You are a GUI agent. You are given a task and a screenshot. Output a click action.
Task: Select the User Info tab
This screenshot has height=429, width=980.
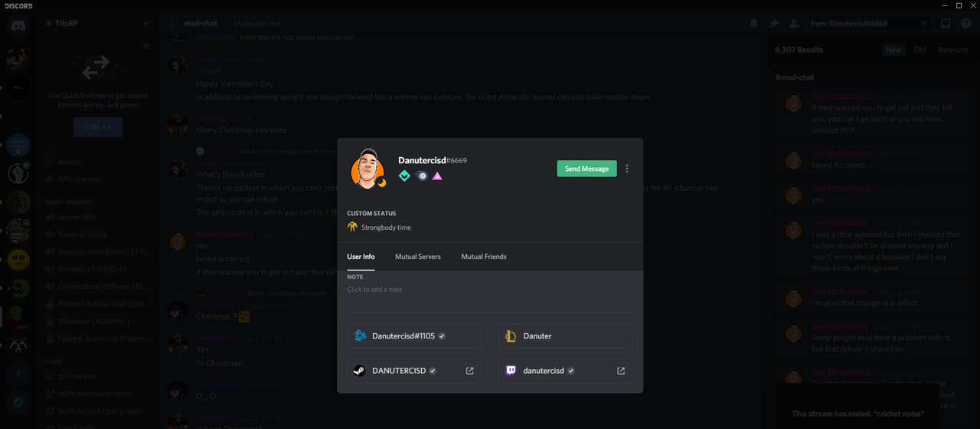tap(361, 257)
